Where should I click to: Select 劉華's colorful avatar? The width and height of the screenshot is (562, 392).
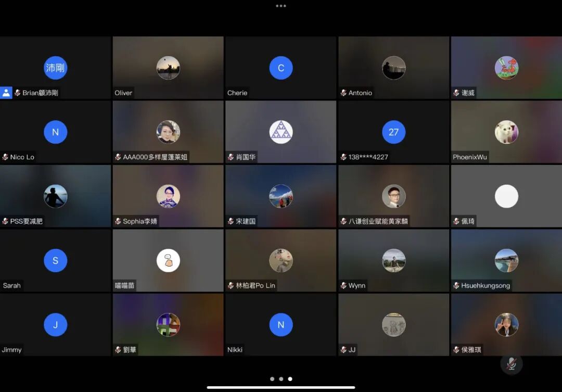point(168,324)
